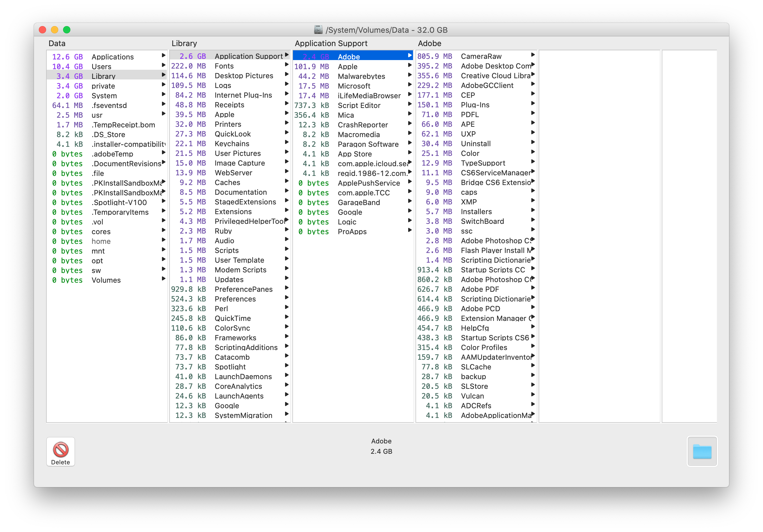The image size is (763, 532).
Task: Select the LaunchDaemons folder
Action: [x=230, y=376]
